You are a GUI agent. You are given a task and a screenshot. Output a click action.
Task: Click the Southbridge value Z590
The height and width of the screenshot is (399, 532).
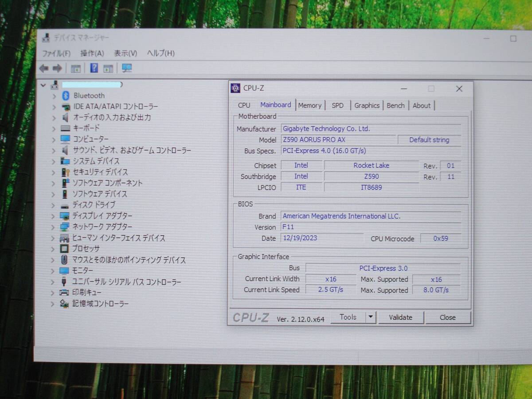[x=371, y=176]
